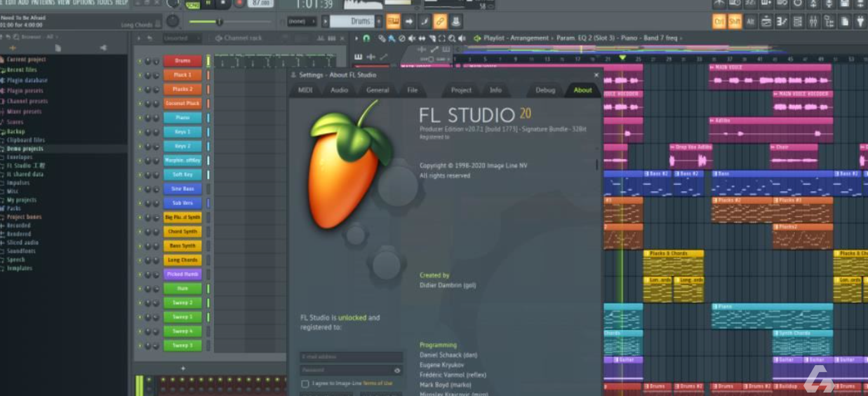The image size is (868, 396).
Task: Switch to the File settings tab
Action: (x=413, y=90)
